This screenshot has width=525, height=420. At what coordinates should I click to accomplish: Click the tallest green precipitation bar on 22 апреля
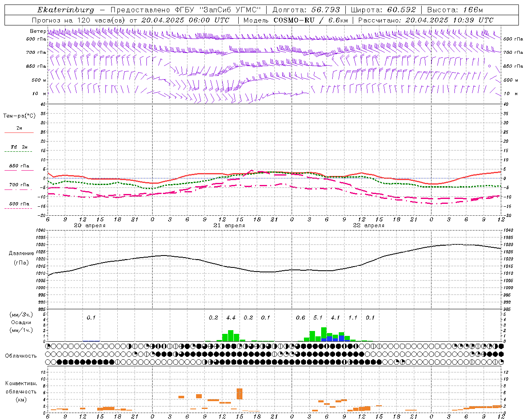click(x=324, y=334)
